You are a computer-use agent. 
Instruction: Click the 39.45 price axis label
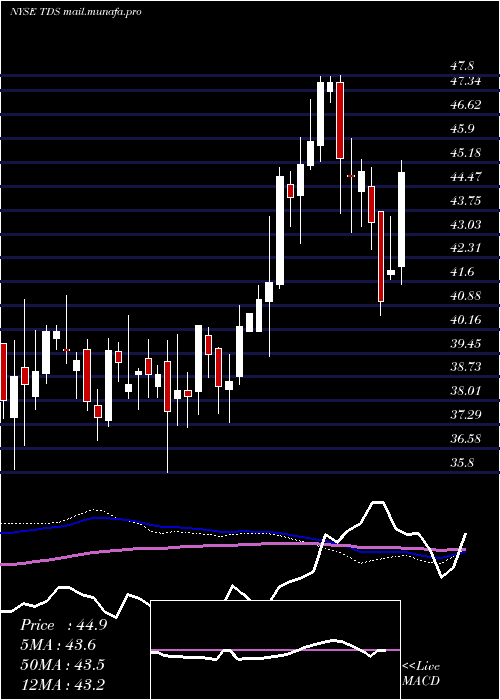[465, 343]
